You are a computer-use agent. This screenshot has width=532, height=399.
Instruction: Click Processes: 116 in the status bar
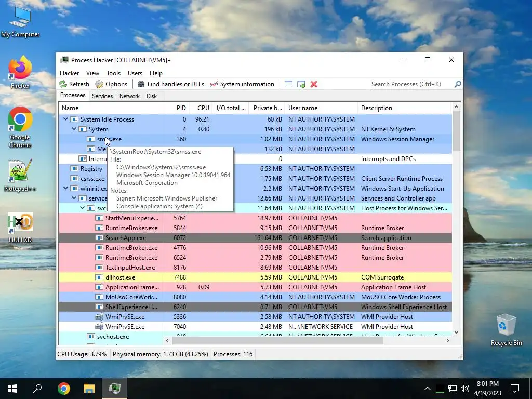233,354
